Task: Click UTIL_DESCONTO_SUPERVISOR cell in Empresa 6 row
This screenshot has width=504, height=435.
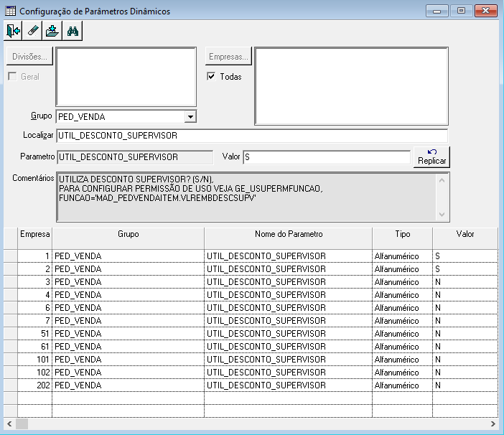Action: coord(289,307)
